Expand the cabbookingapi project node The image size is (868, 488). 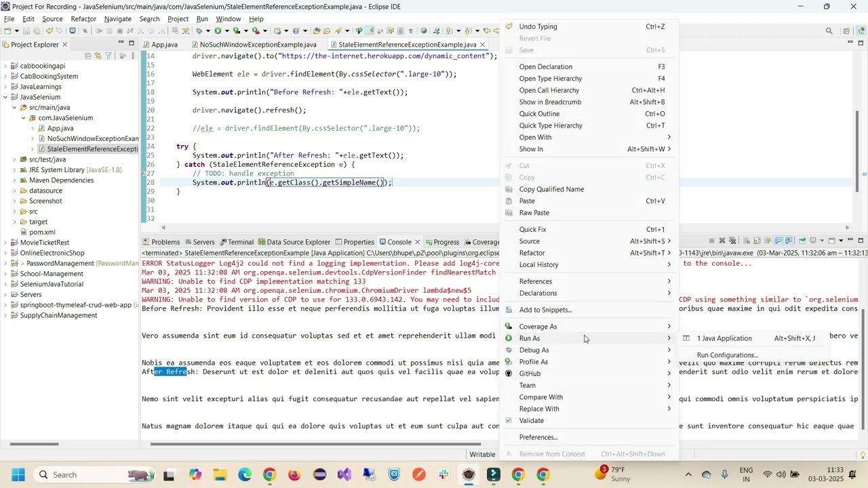tap(6, 66)
